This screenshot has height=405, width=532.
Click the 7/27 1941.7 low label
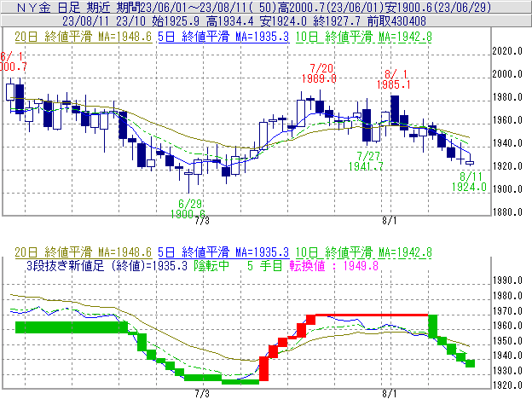tap(366, 161)
